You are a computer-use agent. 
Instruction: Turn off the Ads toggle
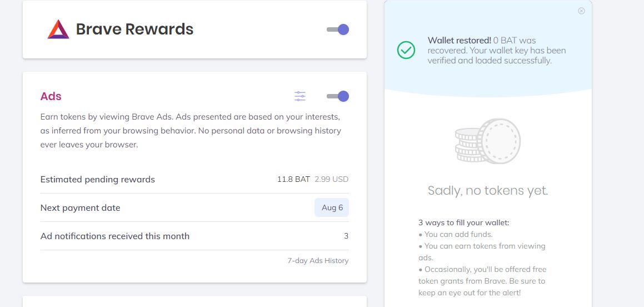[x=338, y=96]
